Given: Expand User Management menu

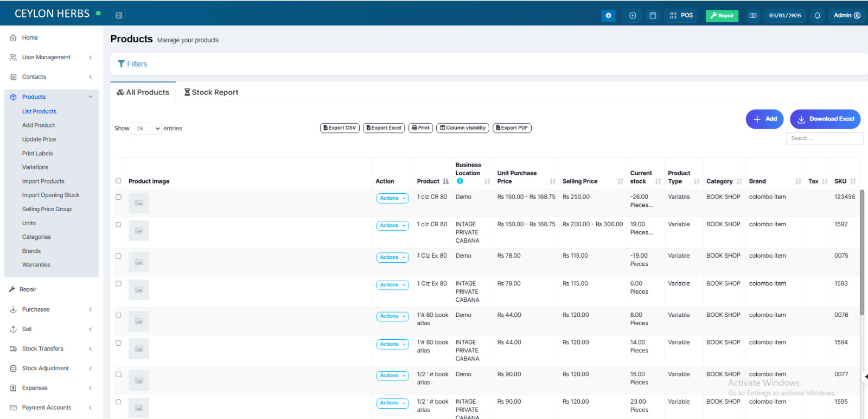Looking at the screenshot, I should tap(52, 58).
